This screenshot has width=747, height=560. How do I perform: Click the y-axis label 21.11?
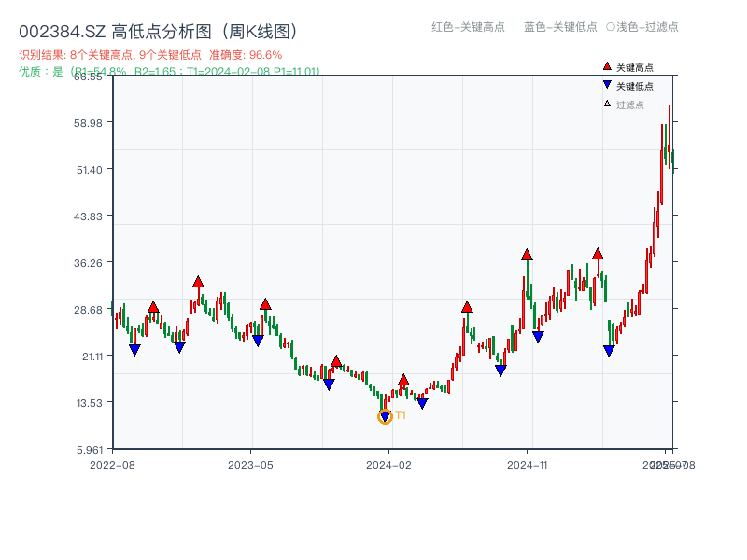92,357
